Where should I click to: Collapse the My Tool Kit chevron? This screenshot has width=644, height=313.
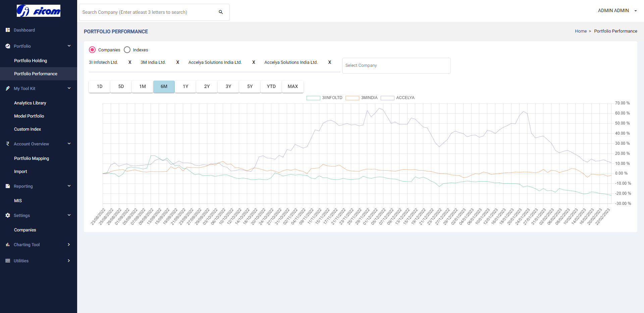[x=69, y=88]
